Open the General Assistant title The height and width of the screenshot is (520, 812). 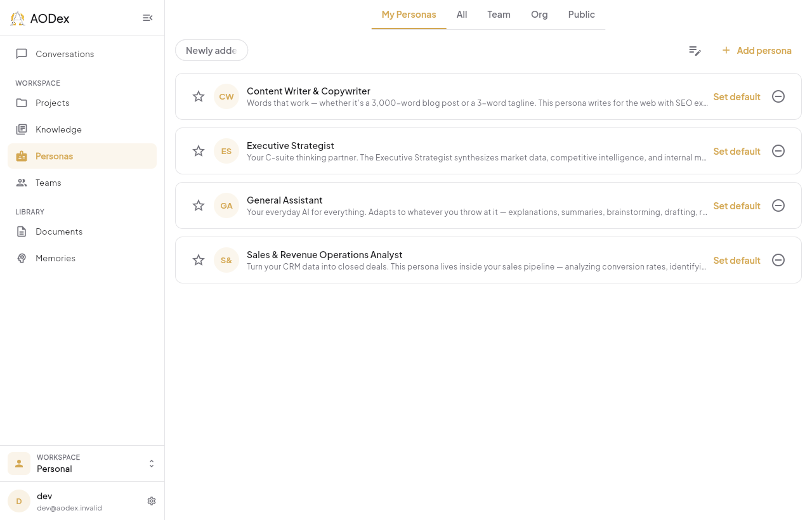click(x=285, y=200)
